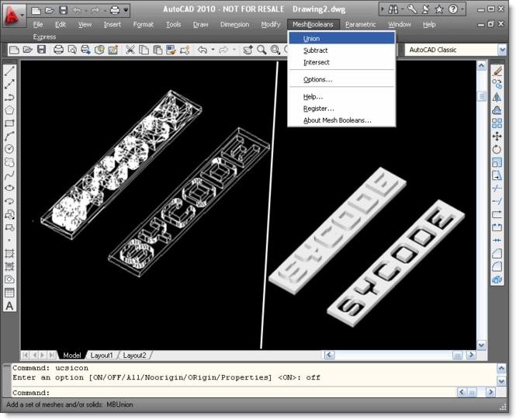This screenshot has height=420, width=516.
Task: Select the Rectangle draw tool
Action: pyautogui.click(x=9, y=123)
